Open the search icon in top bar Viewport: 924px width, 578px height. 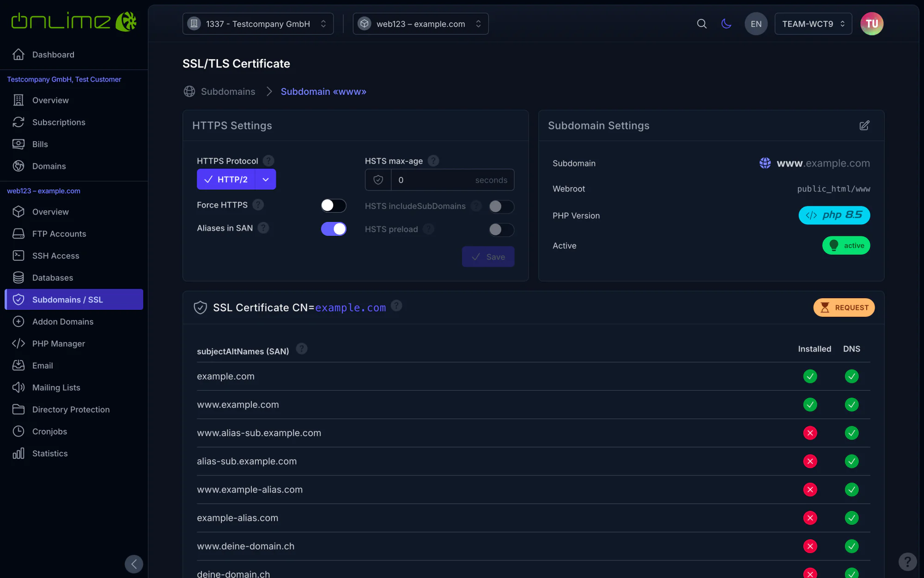click(x=702, y=24)
